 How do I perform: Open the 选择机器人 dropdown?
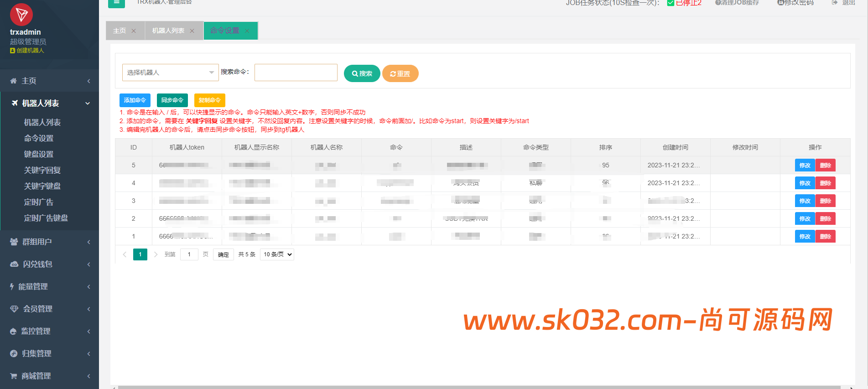[170, 73]
